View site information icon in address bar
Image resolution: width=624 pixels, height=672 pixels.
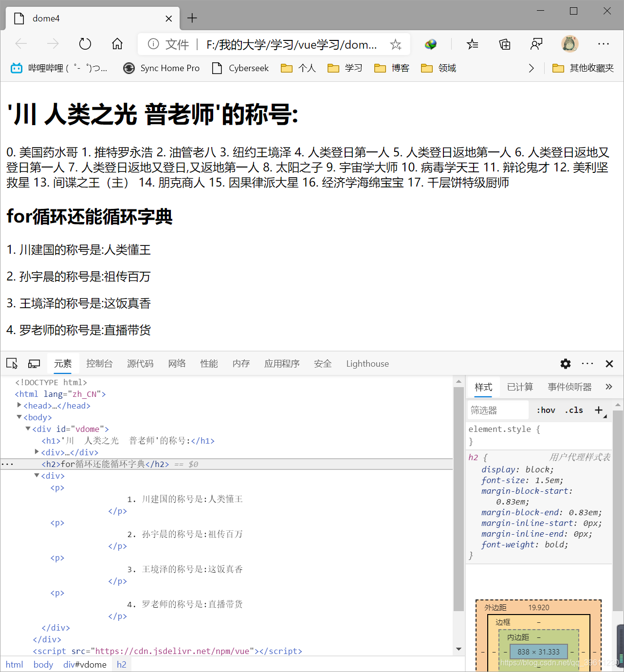(x=153, y=44)
